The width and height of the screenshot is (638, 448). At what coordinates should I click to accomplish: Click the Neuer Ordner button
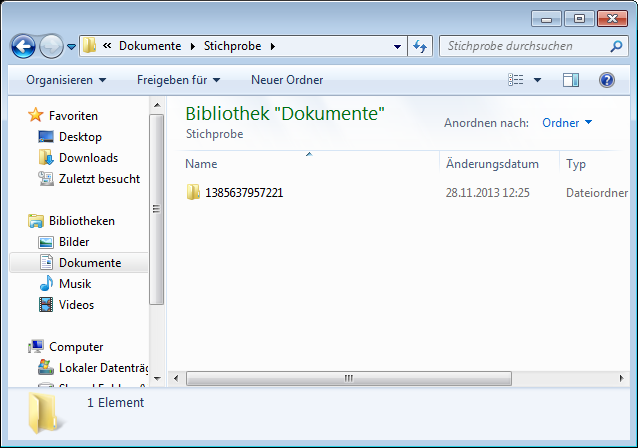click(285, 80)
